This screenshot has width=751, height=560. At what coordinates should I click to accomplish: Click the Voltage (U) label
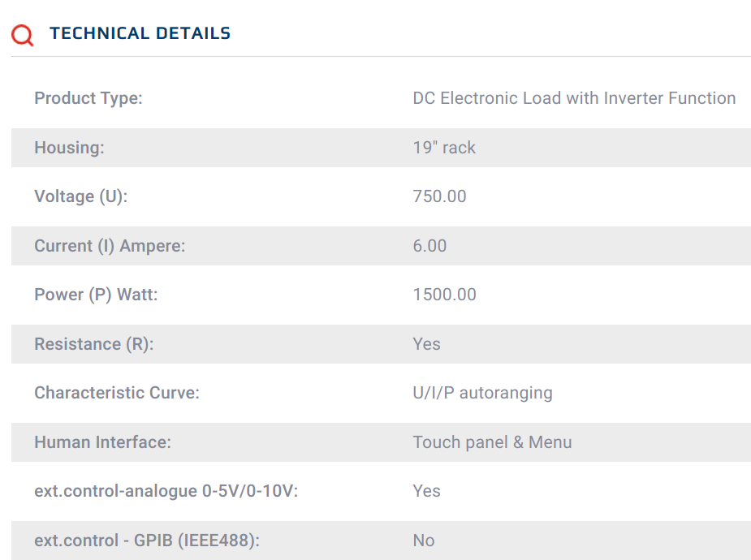pos(80,196)
